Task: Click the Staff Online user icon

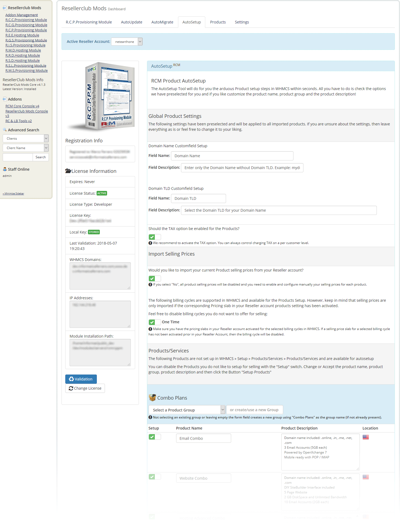Action: pos(5,169)
